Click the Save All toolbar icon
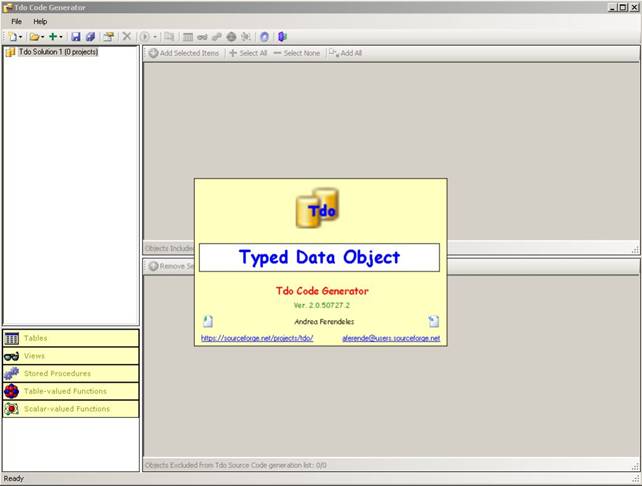Viewport: 642px width, 486px height. (90, 37)
